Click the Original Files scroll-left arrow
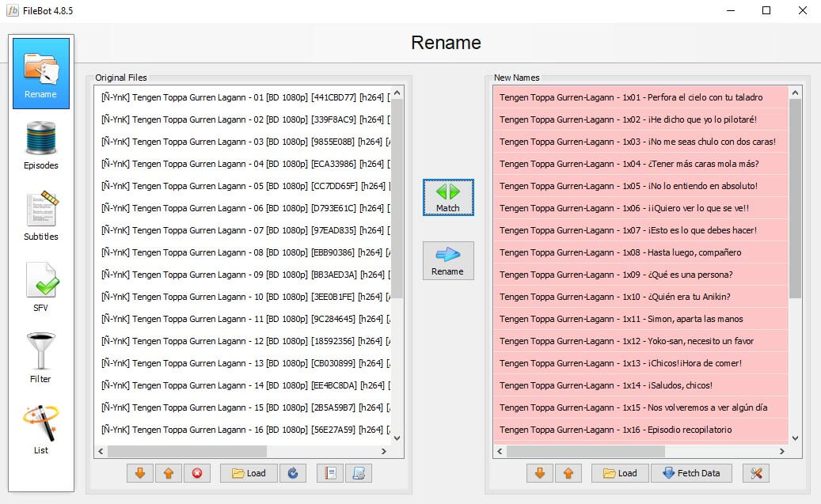Screen dimensions: 821x504 pyautogui.click(x=101, y=451)
